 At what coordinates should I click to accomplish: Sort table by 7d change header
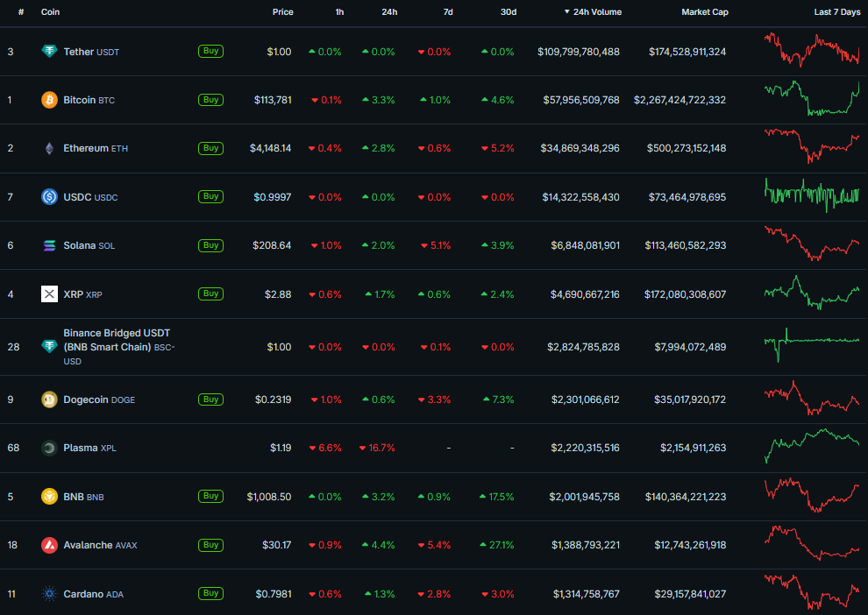coord(448,12)
